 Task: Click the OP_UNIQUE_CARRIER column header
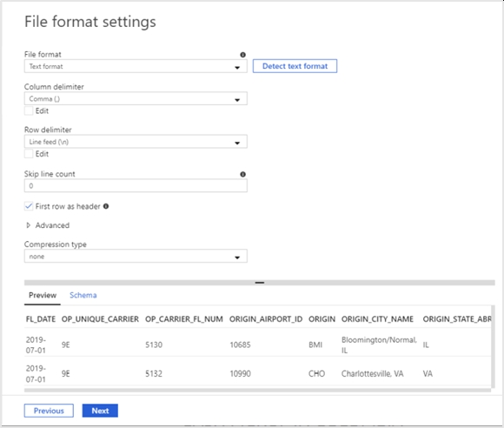click(100, 319)
